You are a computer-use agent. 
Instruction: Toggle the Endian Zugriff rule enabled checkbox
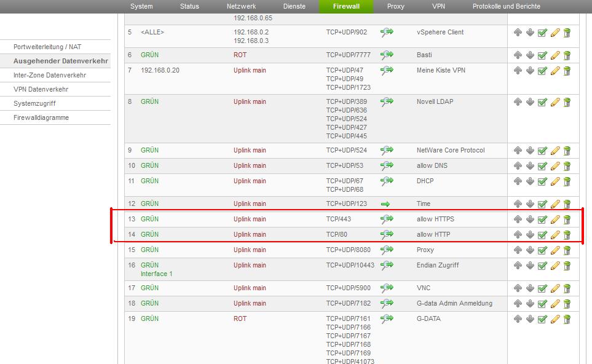[x=542, y=266]
